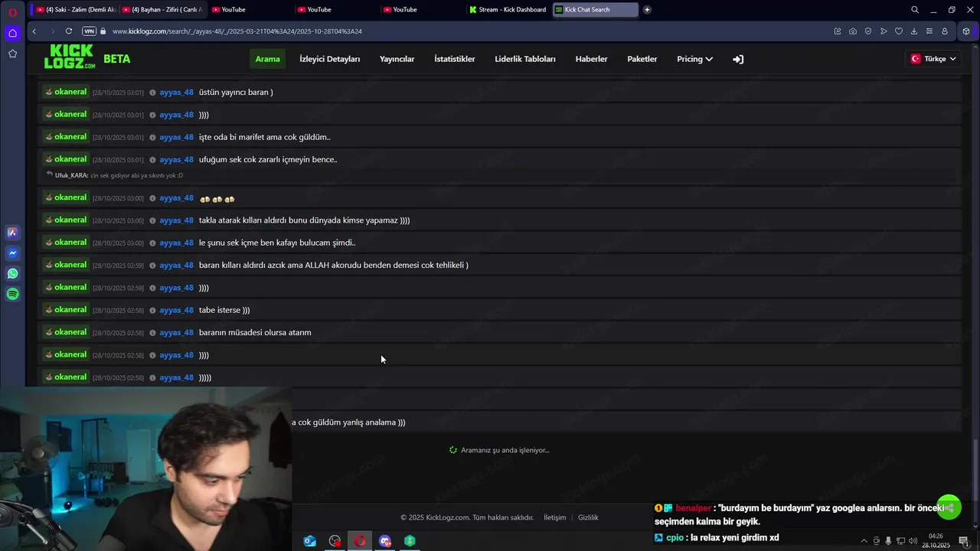Click the KickLogz logo

pos(70,57)
